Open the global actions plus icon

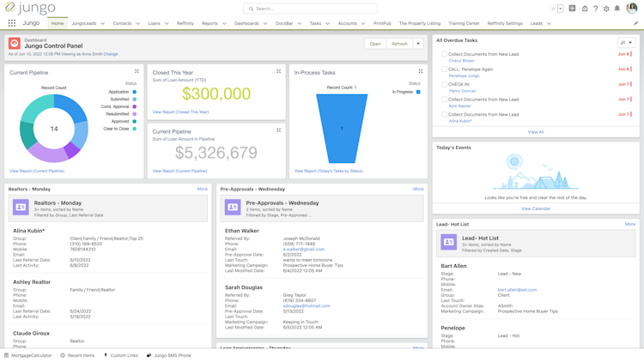pyautogui.click(x=572, y=9)
